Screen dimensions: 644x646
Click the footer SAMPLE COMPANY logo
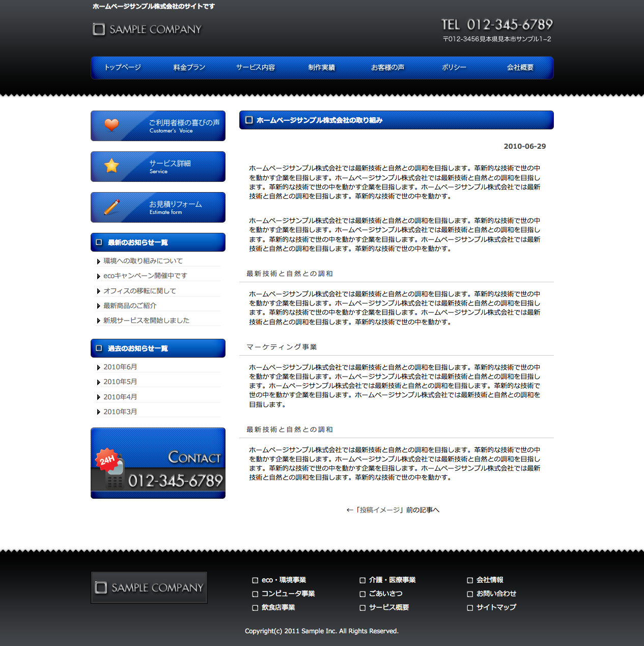point(149,587)
